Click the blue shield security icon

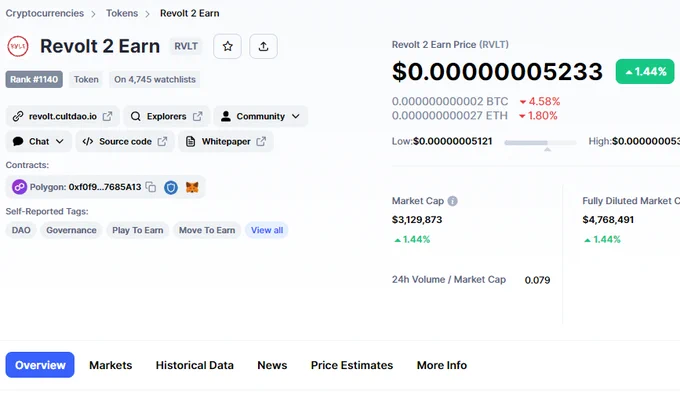tap(171, 187)
